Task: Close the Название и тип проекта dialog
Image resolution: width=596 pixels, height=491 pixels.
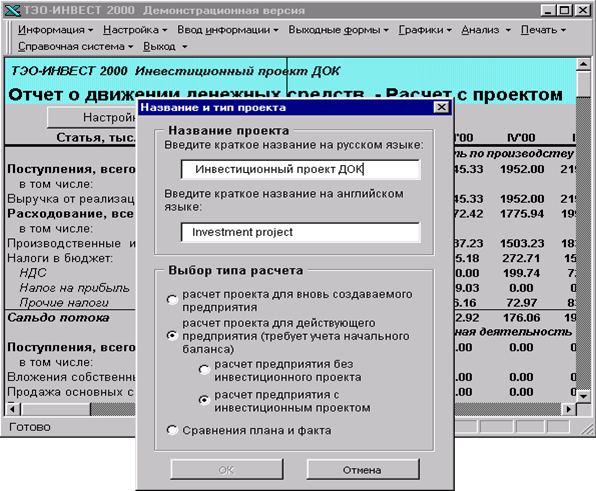Action: click(x=441, y=108)
